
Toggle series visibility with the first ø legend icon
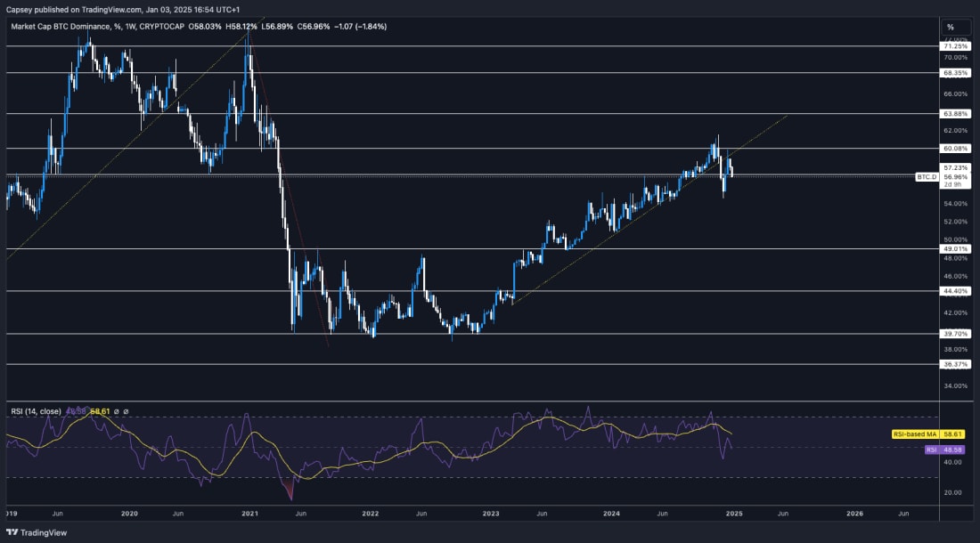[x=116, y=411]
